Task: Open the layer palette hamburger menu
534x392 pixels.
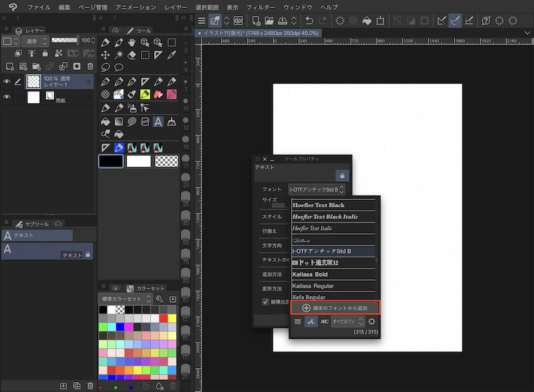Action: pyautogui.click(x=7, y=29)
